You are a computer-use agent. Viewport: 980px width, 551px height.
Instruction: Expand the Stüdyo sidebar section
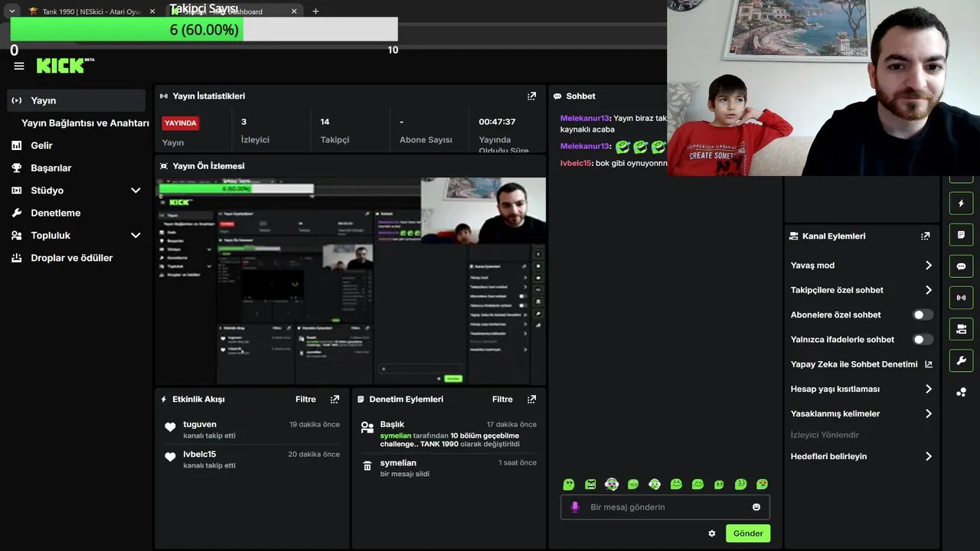coord(136,191)
